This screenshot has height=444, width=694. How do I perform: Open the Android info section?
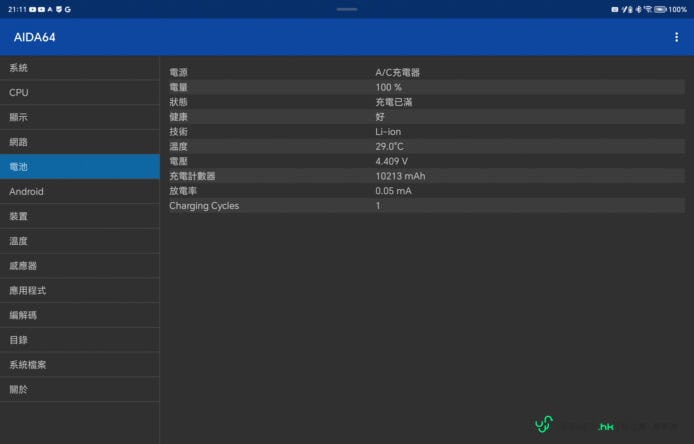click(x=80, y=192)
